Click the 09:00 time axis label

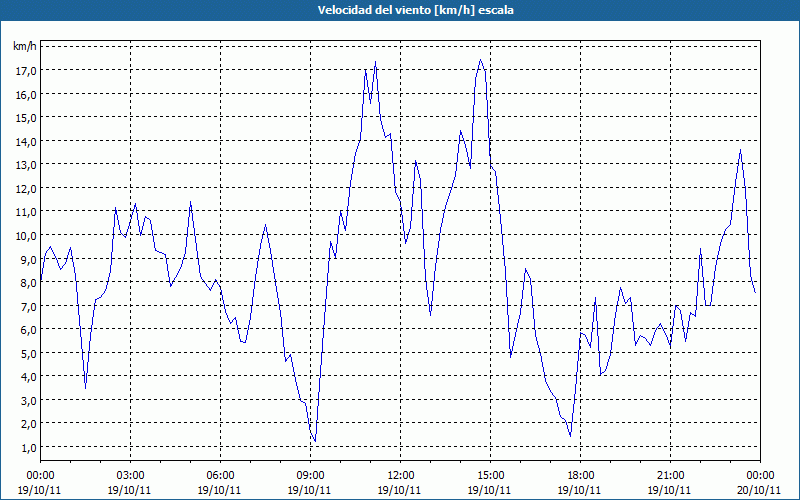pyautogui.click(x=310, y=476)
